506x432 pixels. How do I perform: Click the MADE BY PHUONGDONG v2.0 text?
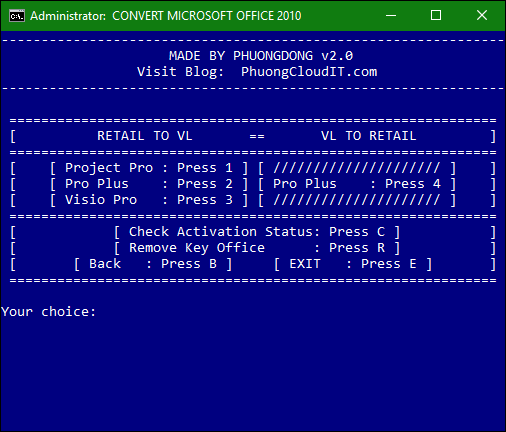tap(261, 56)
